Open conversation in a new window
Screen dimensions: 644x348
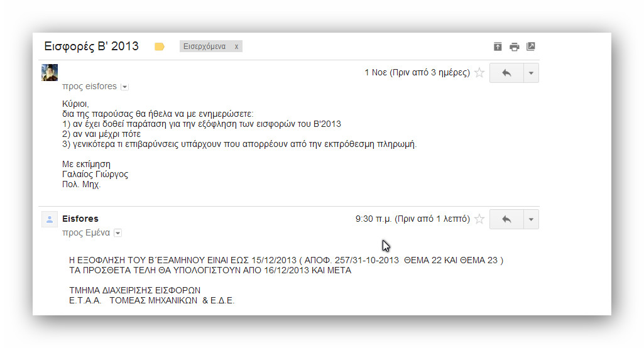tap(531, 46)
